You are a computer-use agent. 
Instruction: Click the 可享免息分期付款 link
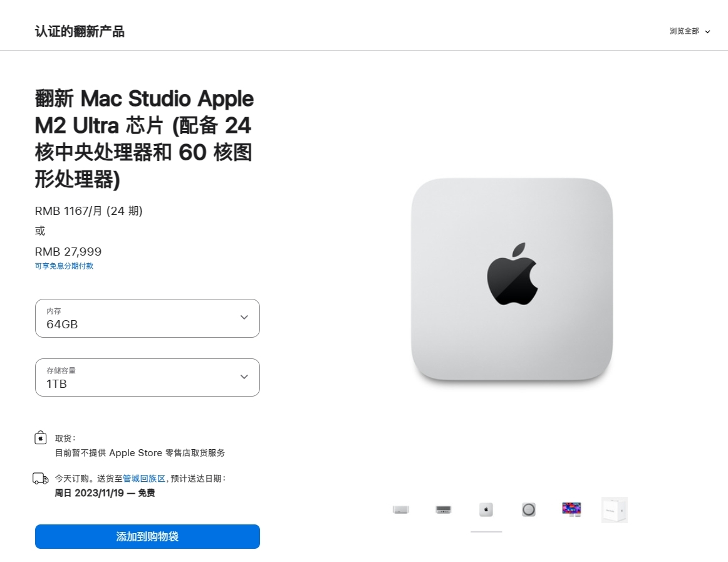pyautogui.click(x=64, y=266)
